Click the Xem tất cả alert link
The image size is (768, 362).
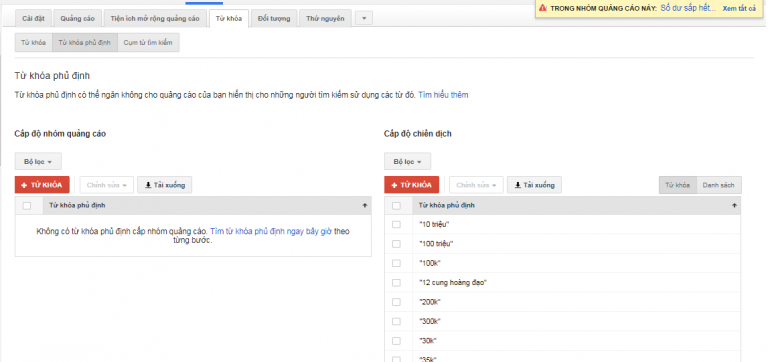[739, 9]
